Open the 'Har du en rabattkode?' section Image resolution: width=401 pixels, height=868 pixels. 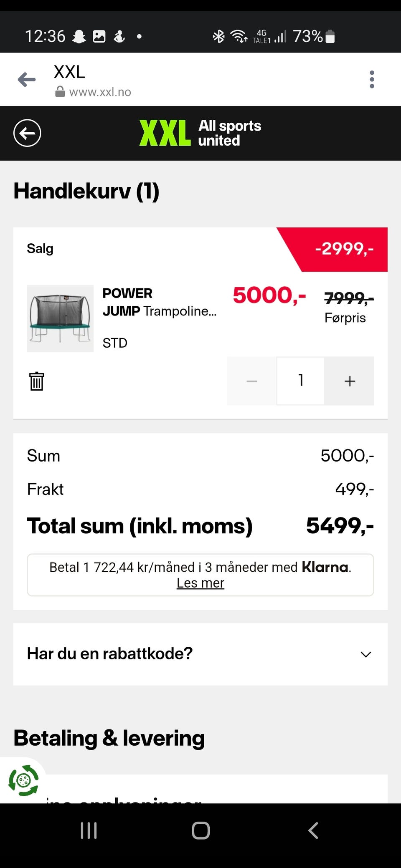(110, 654)
